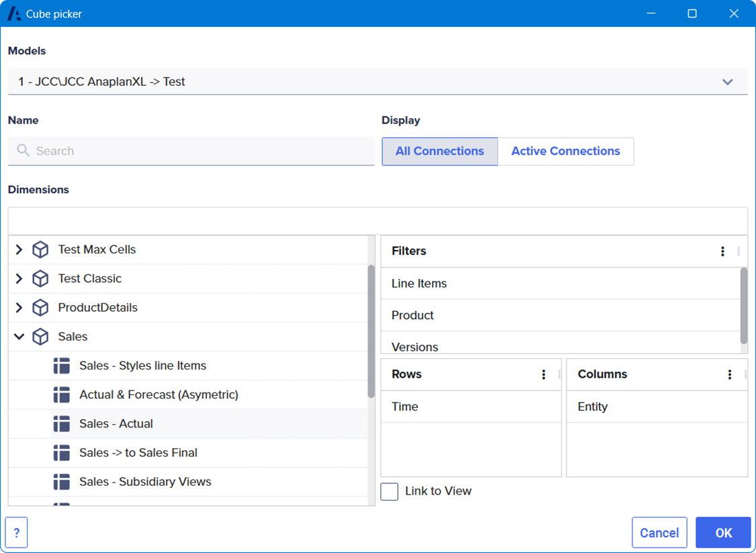Open the Filters three-dot options menu

(722, 251)
